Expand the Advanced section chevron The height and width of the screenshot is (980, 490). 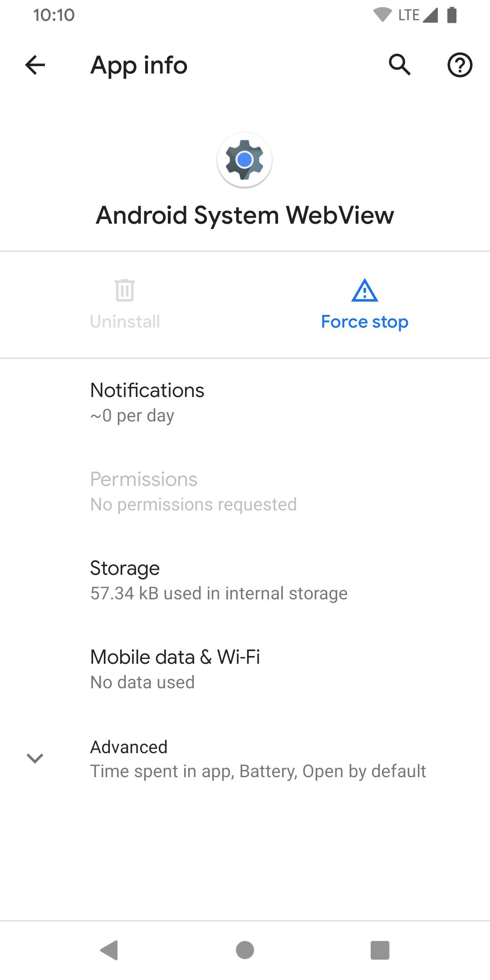click(35, 758)
